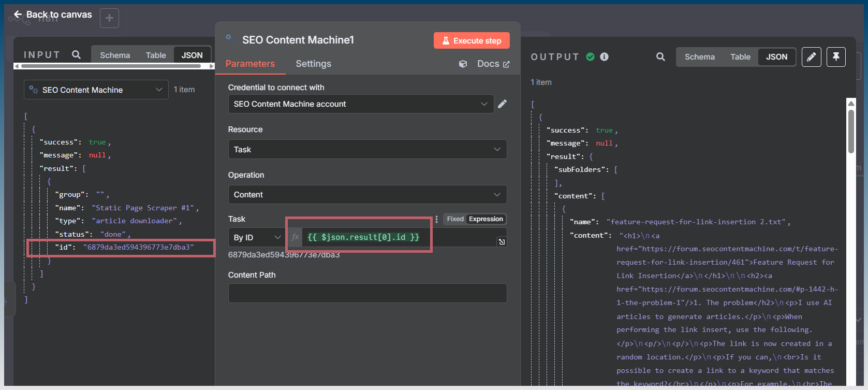
Task: Click the "group" key in input JSON
Action: [x=70, y=194]
